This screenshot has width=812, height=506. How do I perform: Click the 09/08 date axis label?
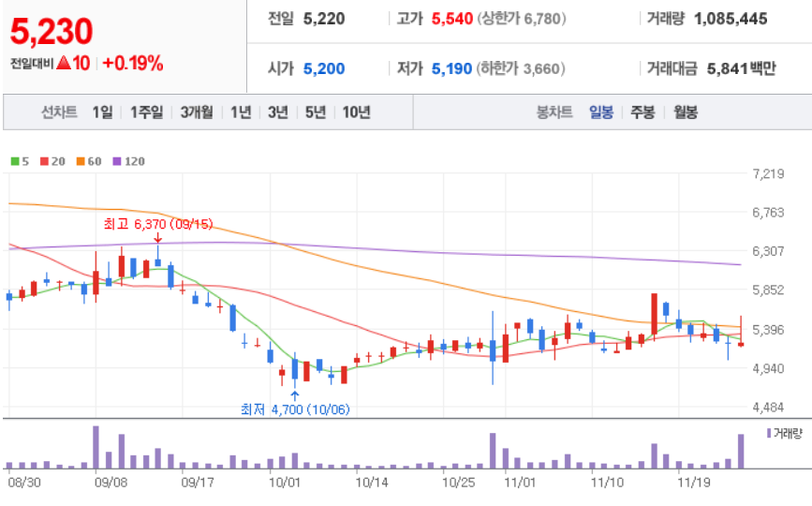pos(111,483)
